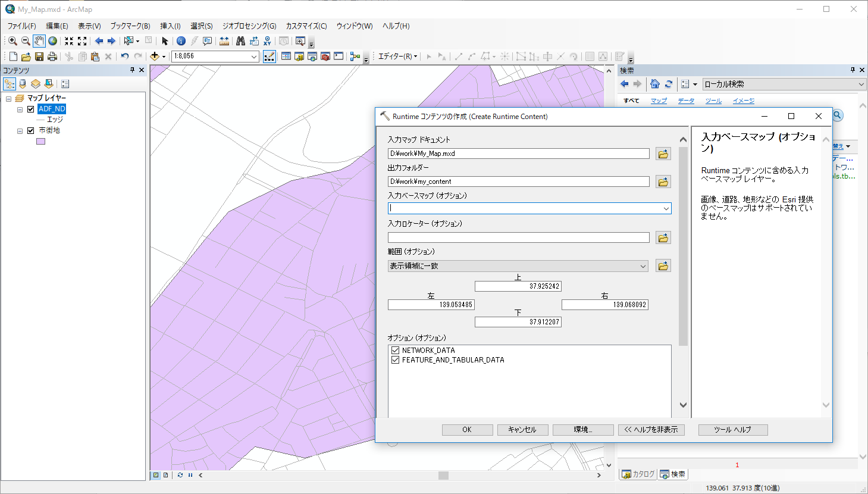Collapse the ADF_ND layer node
Screen dimensions: 868x494
pyautogui.click(x=20, y=109)
